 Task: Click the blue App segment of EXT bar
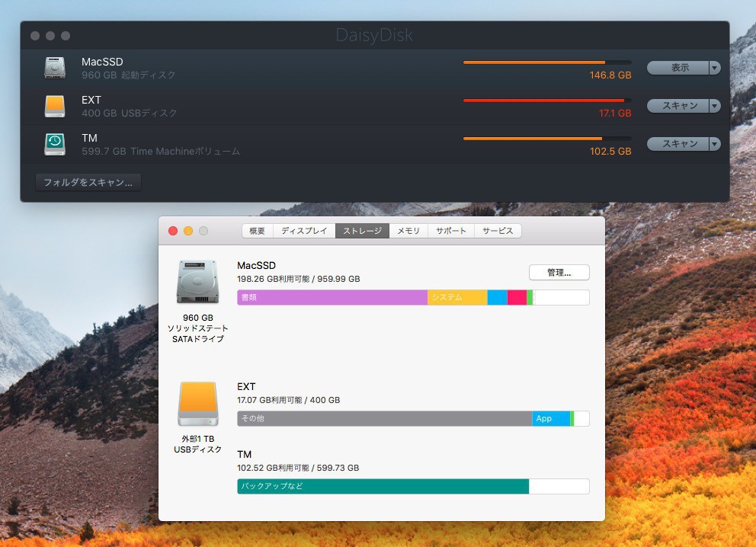(551, 418)
